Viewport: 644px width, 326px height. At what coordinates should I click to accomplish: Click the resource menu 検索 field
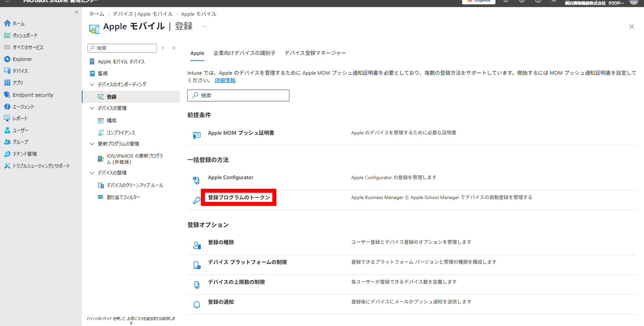pyautogui.click(x=122, y=48)
